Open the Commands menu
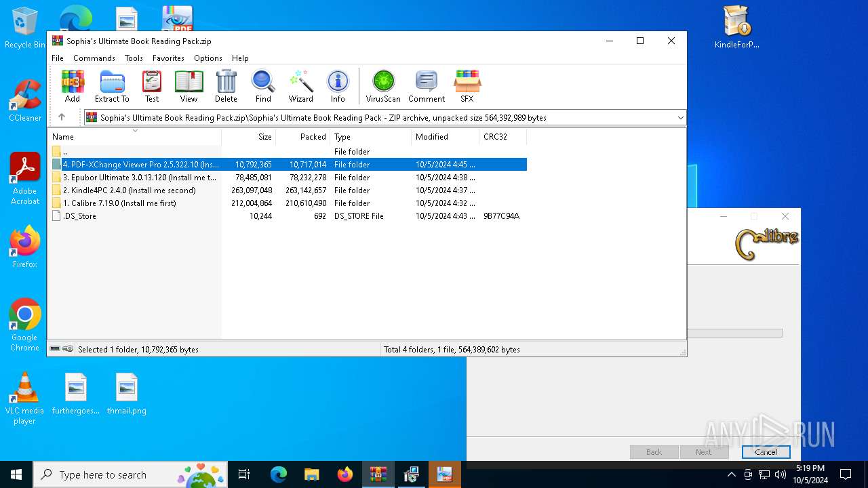 [x=94, y=58]
